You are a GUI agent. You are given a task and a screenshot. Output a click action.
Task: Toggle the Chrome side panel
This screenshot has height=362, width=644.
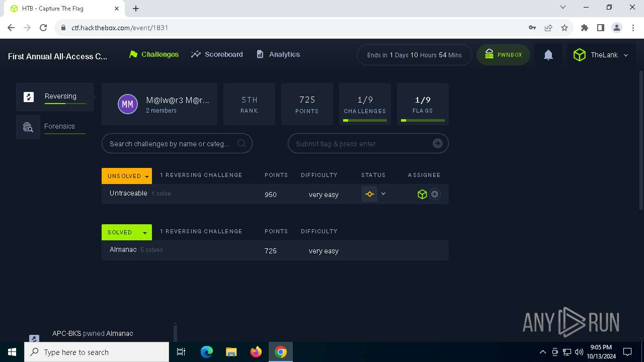(601, 28)
